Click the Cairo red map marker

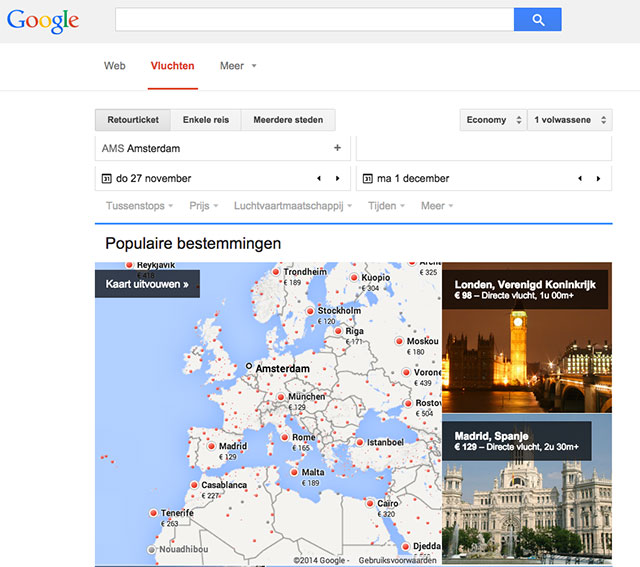[x=370, y=503]
